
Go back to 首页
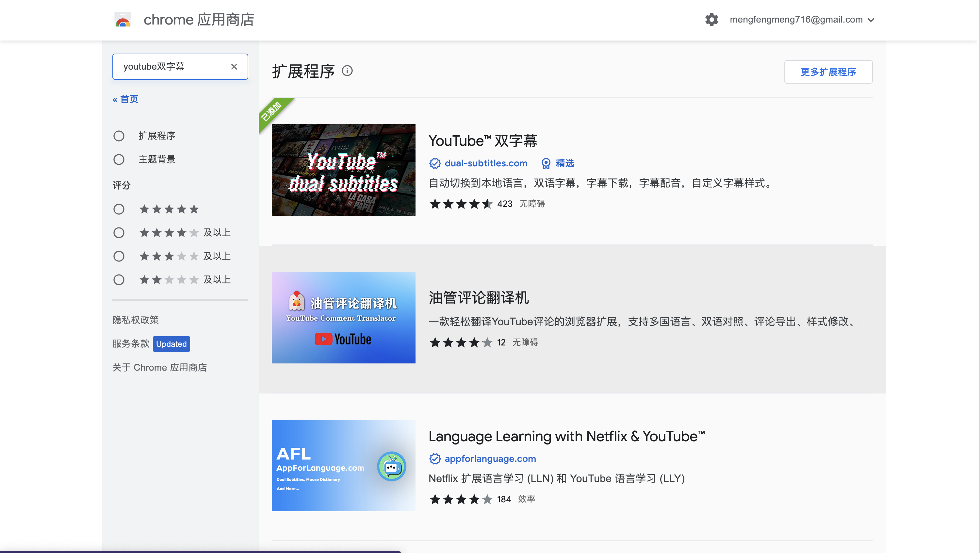pyautogui.click(x=125, y=99)
